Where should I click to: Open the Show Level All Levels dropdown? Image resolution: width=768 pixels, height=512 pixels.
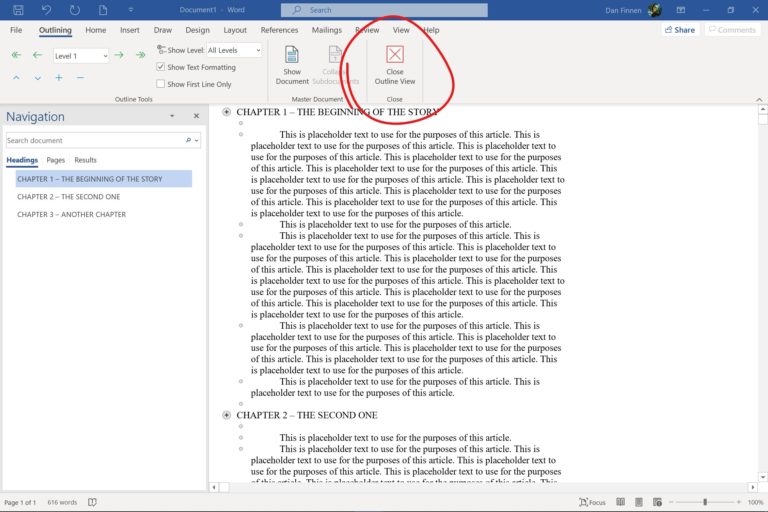pos(234,50)
